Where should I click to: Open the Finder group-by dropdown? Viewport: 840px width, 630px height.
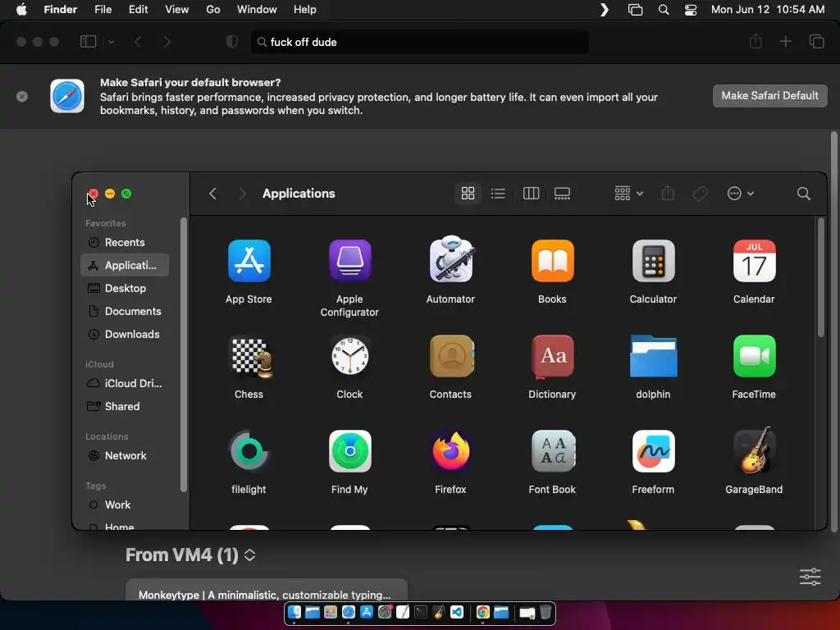(x=628, y=194)
